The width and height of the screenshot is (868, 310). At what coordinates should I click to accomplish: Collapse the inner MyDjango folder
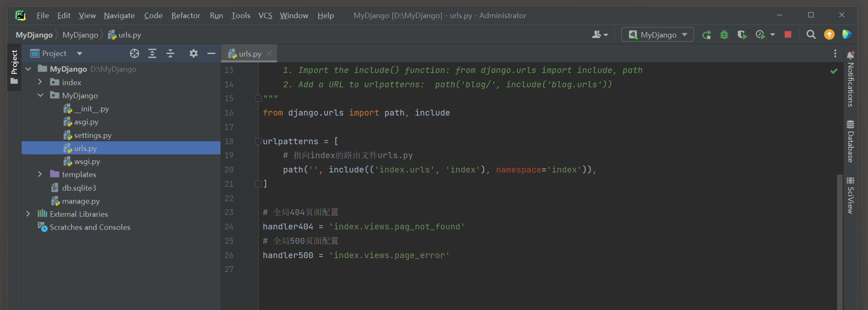click(x=40, y=95)
